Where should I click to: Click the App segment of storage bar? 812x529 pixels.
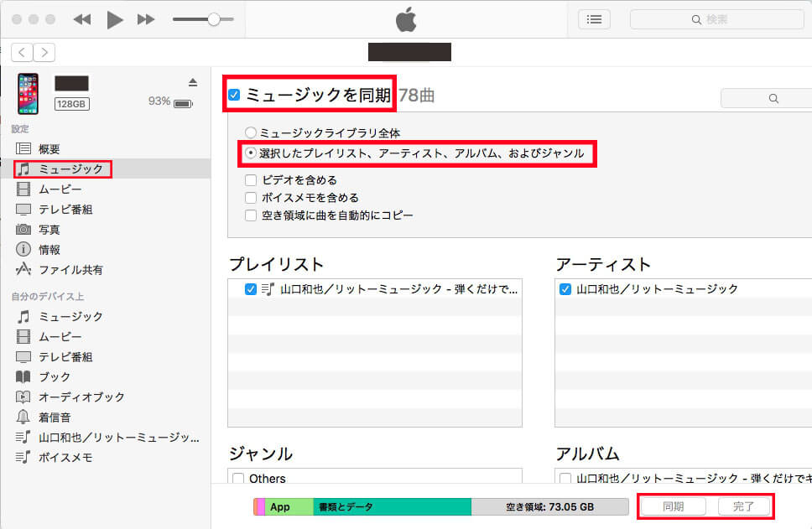(x=289, y=506)
